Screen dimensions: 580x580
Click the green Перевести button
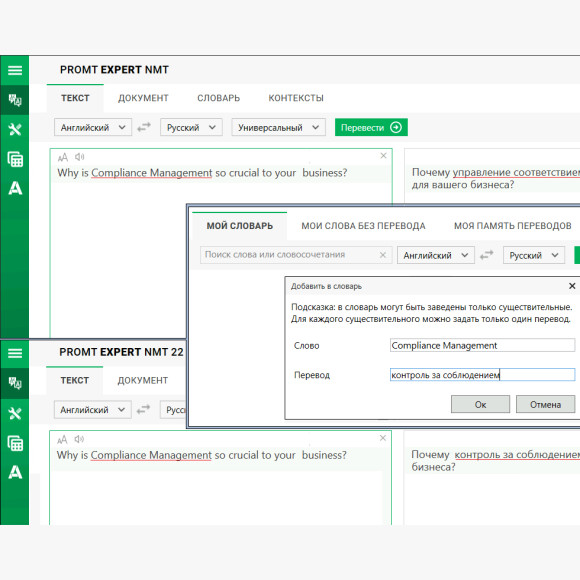[371, 127]
